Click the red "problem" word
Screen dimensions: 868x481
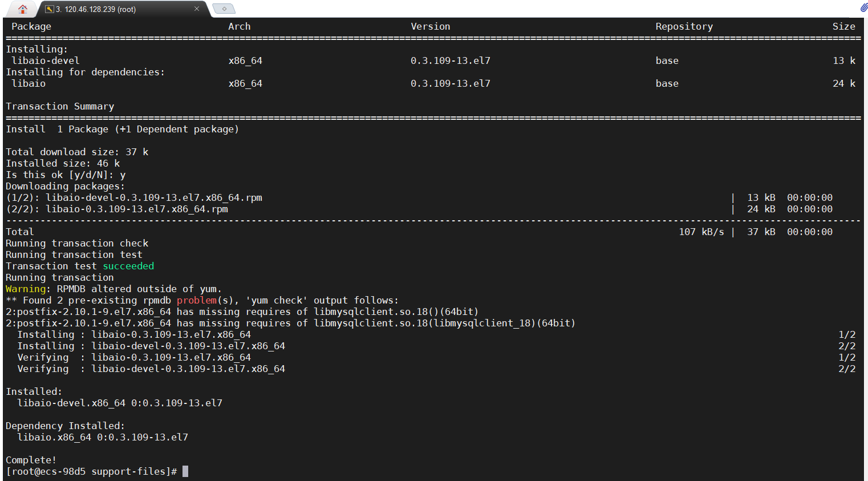pyautogui.click(x=197, y=300)
